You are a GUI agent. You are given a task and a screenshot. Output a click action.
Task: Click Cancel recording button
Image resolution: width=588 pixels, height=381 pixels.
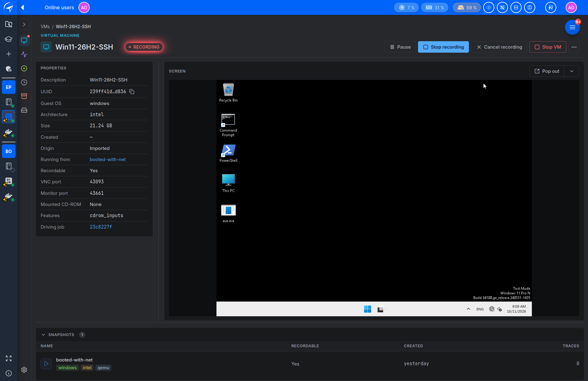coord(499,47)
